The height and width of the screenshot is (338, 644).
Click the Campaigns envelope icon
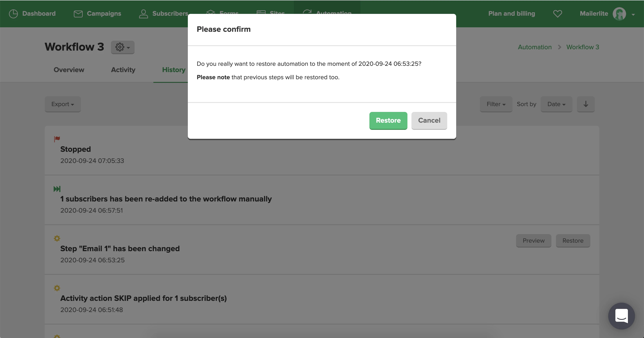coord(78,14)
